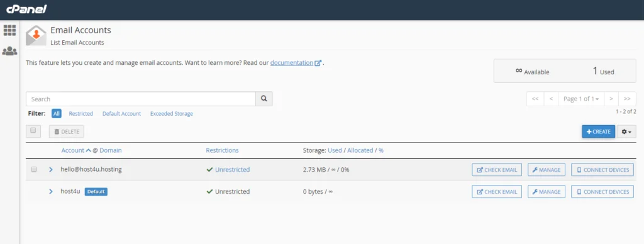Open the Page 1 of 1 dropdown
The image size is (644, 244).
[581, 99]
